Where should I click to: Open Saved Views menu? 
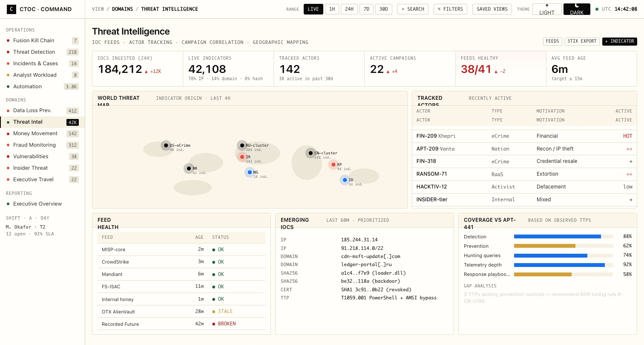point(492,9)
